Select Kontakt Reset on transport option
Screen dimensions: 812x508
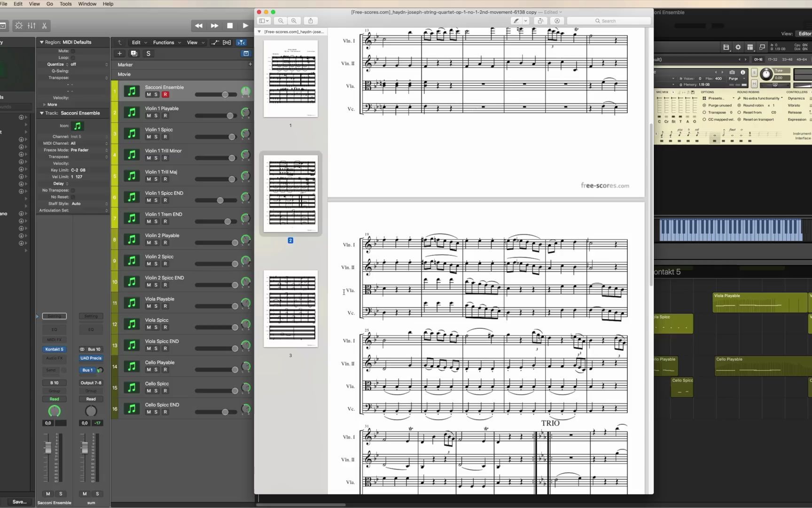point(739,119)
